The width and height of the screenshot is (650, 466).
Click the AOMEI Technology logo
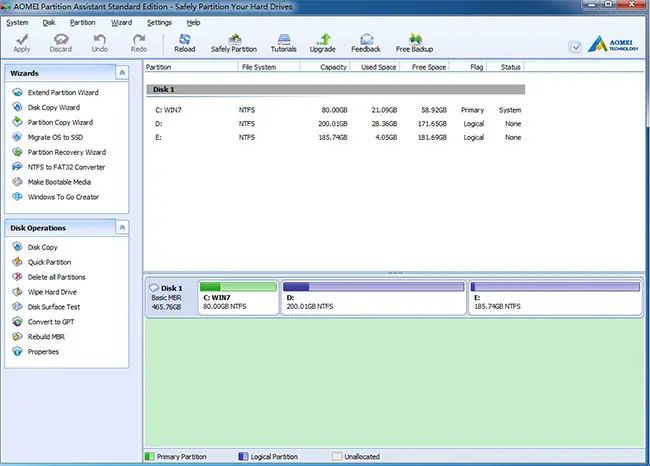tap(613, 44)
